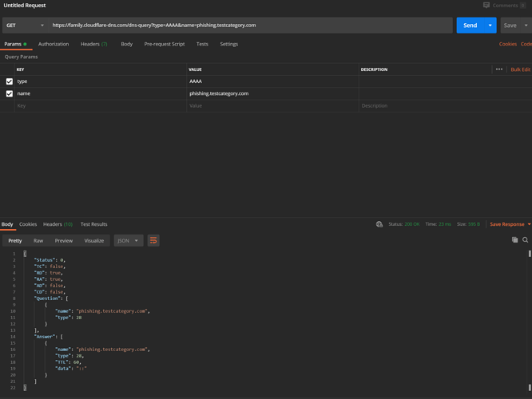
Task: Click the type key cell
Action: pyautogui.click(x=101, y=81)
